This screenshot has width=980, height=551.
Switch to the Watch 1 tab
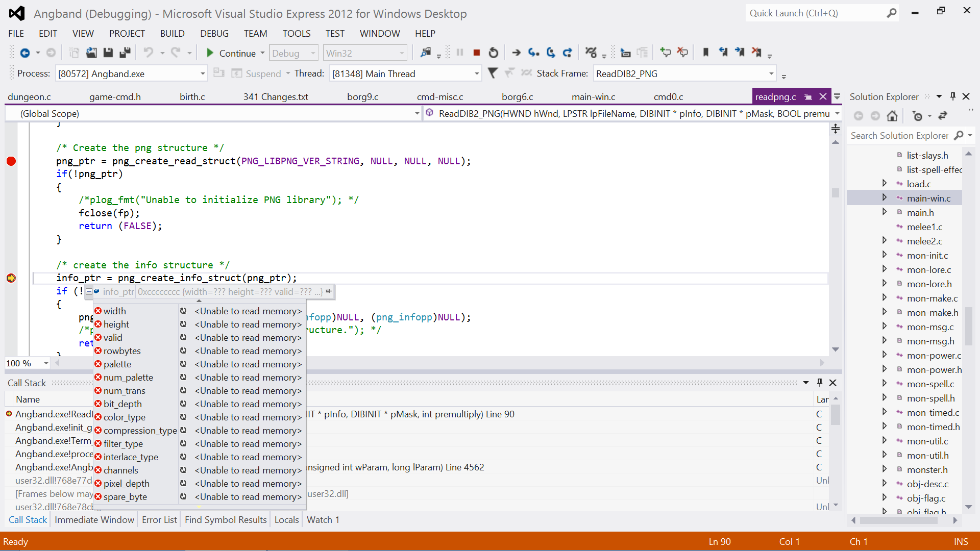(323, 520)
